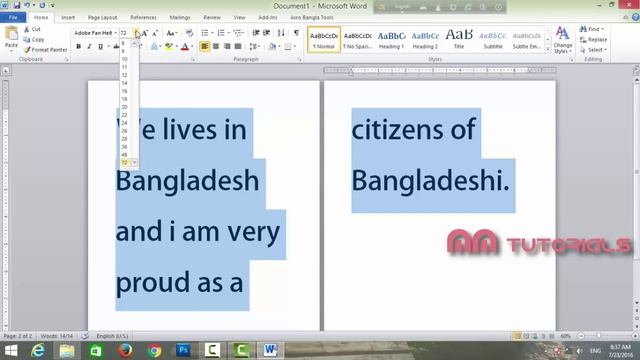Screen dimensions: 640x360
Task: Toggle Bold formatting
Action: click(78, 47)
